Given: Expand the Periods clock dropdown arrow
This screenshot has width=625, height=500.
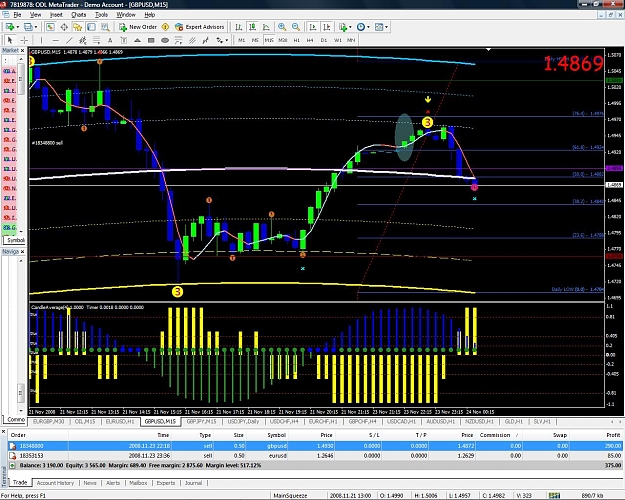Looking at the screenshot, I should [368, 27].
